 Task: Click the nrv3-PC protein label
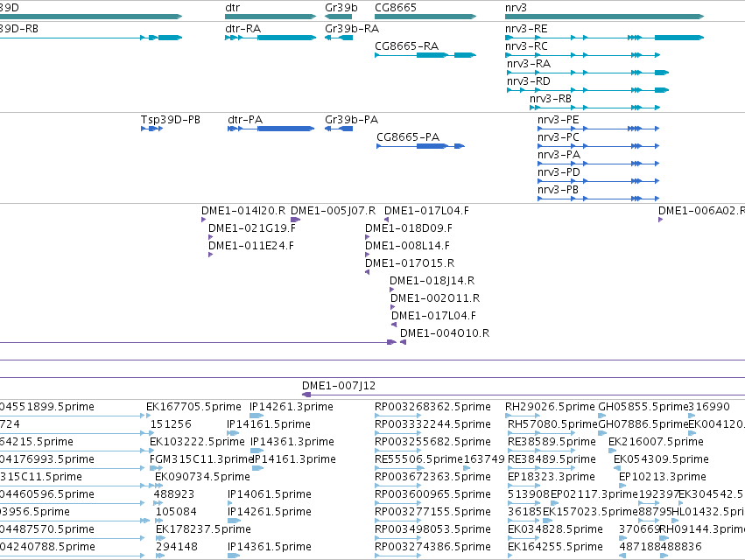tap(559, 137)
